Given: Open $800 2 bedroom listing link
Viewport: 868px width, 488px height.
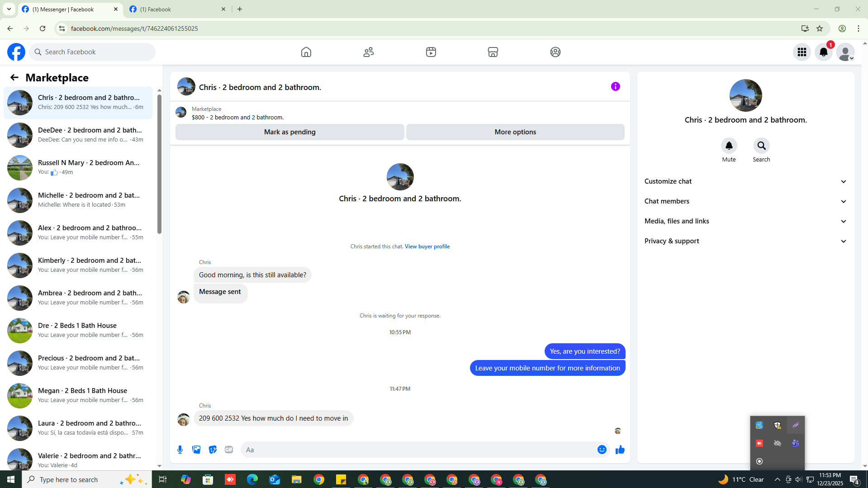Looking at the screenshot, I should click(x=237, y=117).
